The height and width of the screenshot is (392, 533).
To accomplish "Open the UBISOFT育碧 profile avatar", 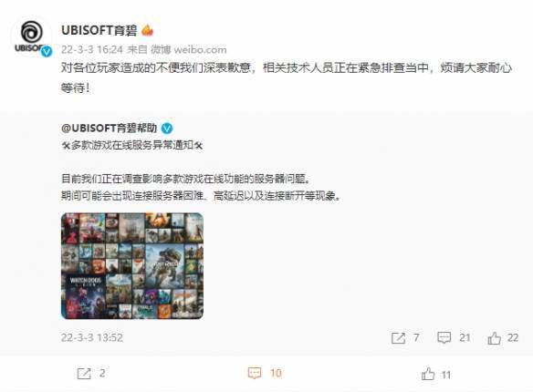I will [31, 36].
